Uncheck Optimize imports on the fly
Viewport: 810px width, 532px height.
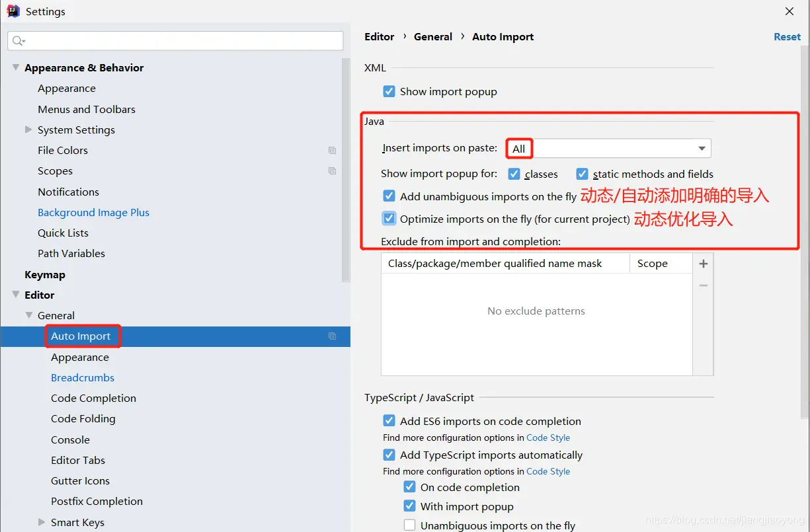click(389, 219)
